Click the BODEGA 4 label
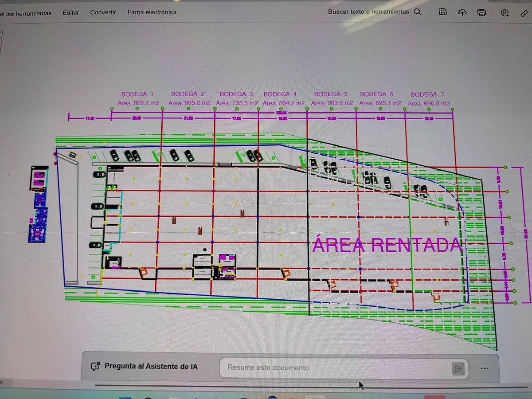The width and height of the screenshot is (532, 399). click(280, 94)
